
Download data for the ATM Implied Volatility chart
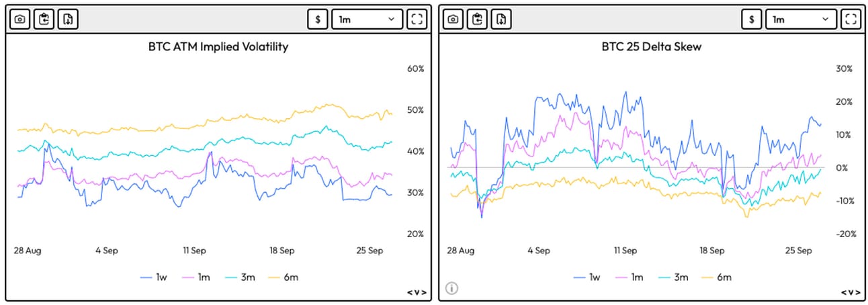coord(68,19)
